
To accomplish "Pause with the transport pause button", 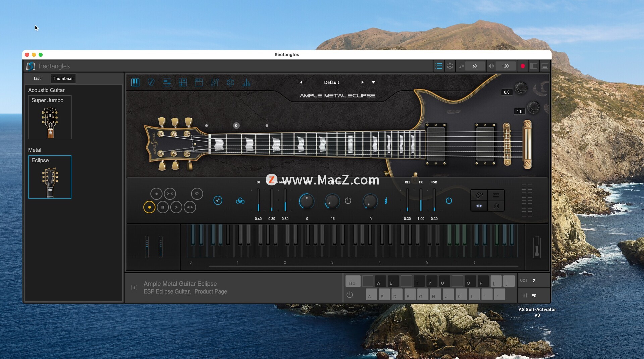I will pyautogui.click(x=163, y=207).
